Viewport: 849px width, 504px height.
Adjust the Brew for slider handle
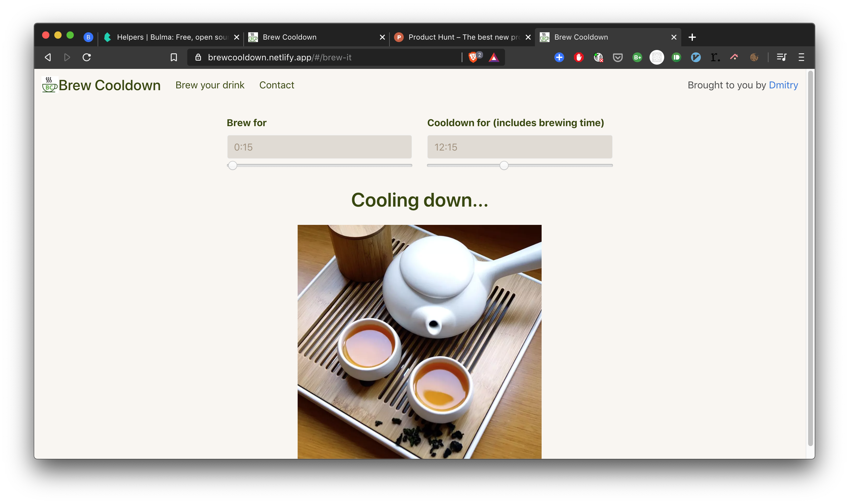point(232,165)
